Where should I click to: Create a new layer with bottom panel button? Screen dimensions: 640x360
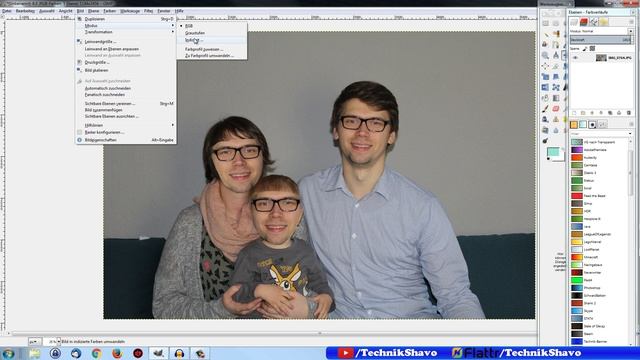(574, 113)
